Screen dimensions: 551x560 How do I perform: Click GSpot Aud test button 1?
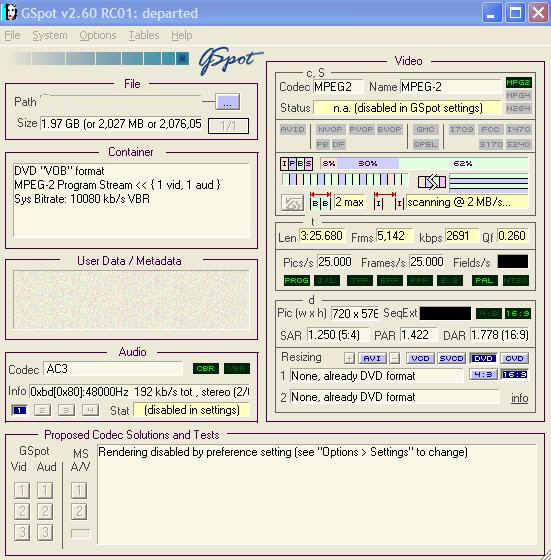tap(45, 490)
